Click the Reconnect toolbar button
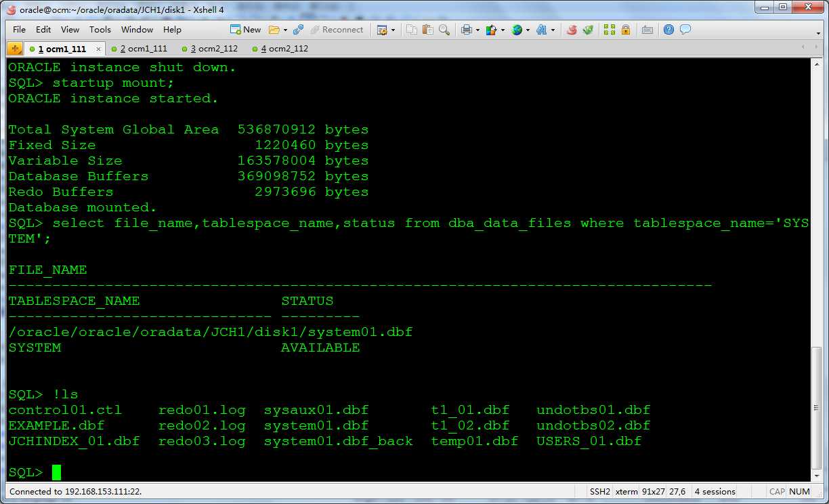Image resolution: width=829 pixels, height=504 pixels. [x=337, y=30]
